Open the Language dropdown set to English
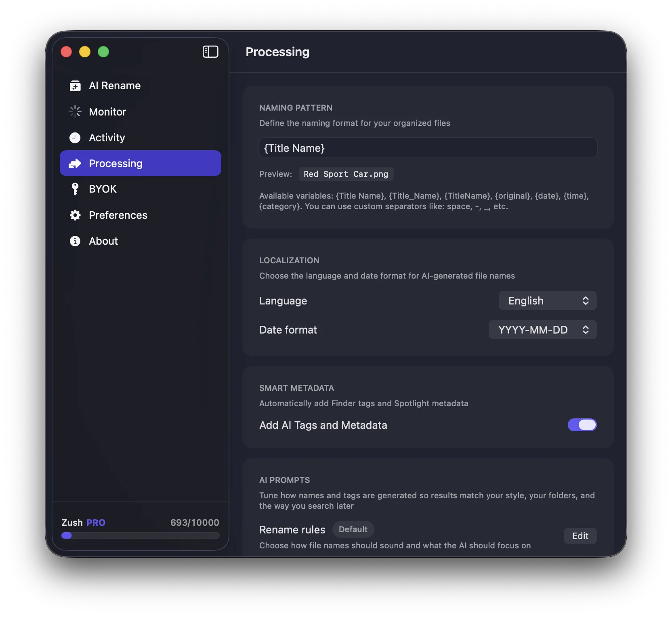 [547, 301]
